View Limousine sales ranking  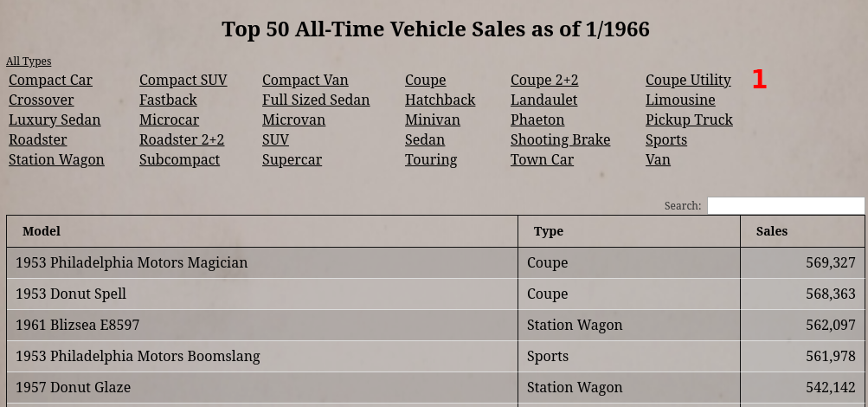click(680, 100)
